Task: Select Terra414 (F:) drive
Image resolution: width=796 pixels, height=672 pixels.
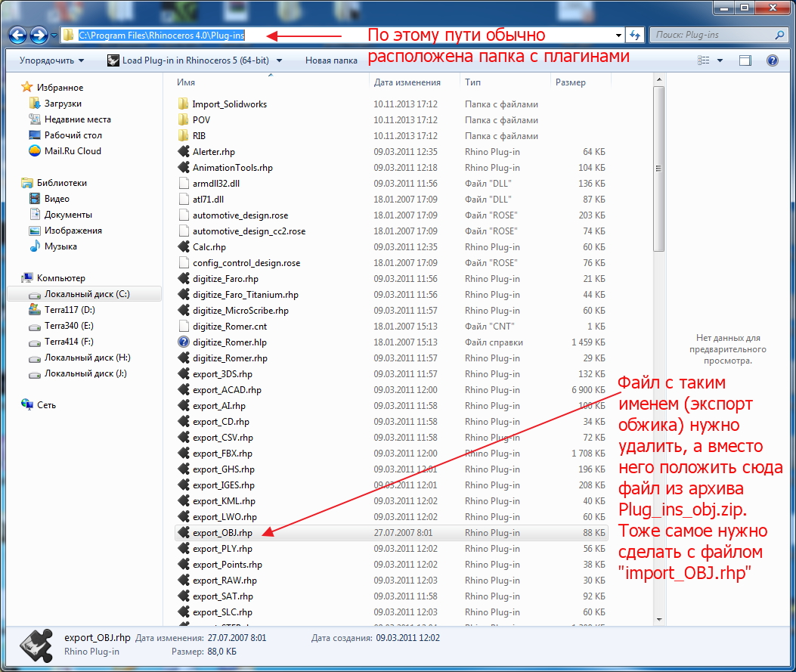Action: pyautogui.click(x=69, y=342)
